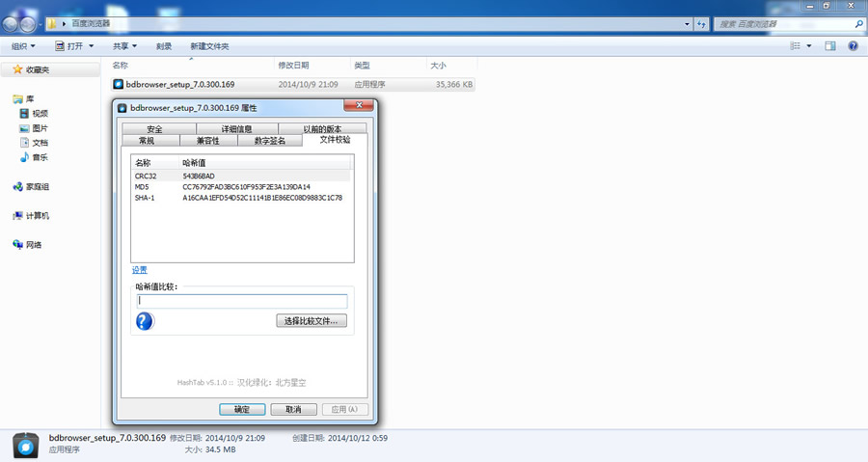Switch to the 详细信息 tab
Screen dimensions: 868x462
click(x=236, y=129)
